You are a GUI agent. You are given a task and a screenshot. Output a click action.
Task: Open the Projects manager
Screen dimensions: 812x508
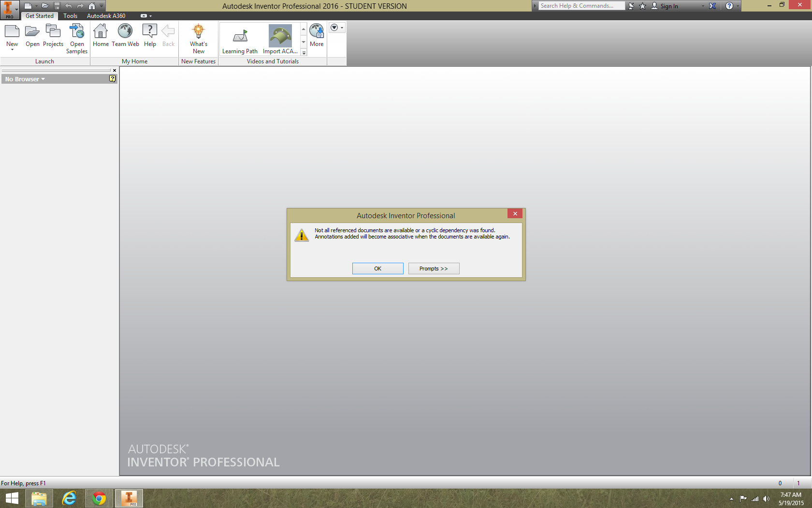[53, 34]
